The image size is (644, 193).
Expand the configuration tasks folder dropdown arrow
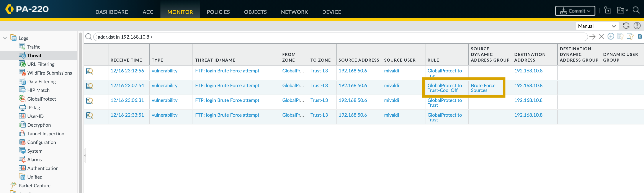[627, 10]
